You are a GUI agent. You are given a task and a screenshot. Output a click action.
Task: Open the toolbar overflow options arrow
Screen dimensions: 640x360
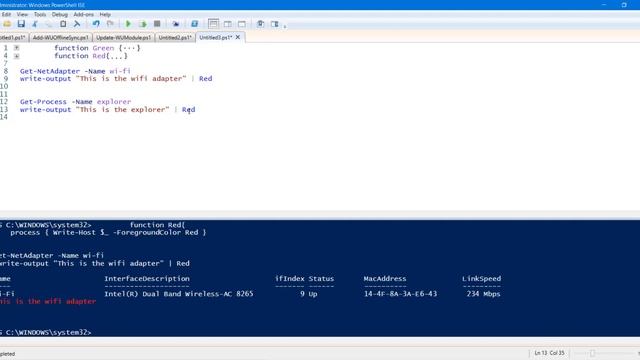[x=284, y=26]
